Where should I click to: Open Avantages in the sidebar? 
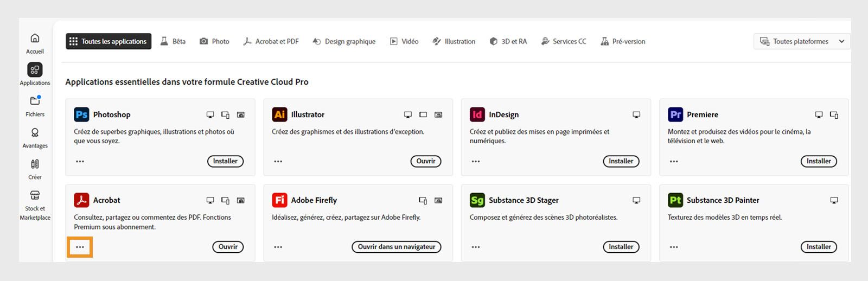pos(35,137)
